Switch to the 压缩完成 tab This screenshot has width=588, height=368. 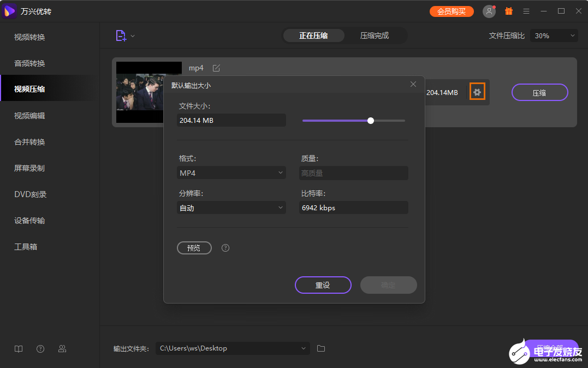(x=375, y=35)
